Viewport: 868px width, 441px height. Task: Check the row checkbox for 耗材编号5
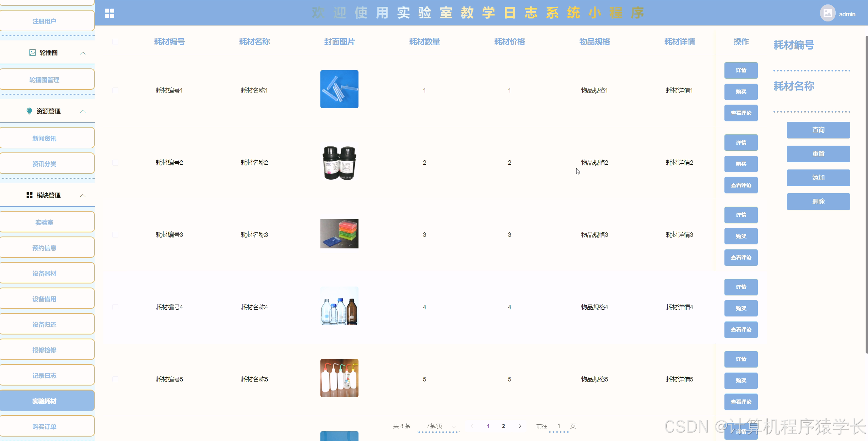pos(115,379)
